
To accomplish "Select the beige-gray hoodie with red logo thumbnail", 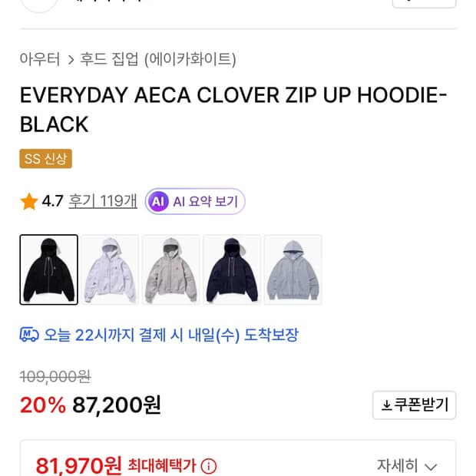I will 171,269.
